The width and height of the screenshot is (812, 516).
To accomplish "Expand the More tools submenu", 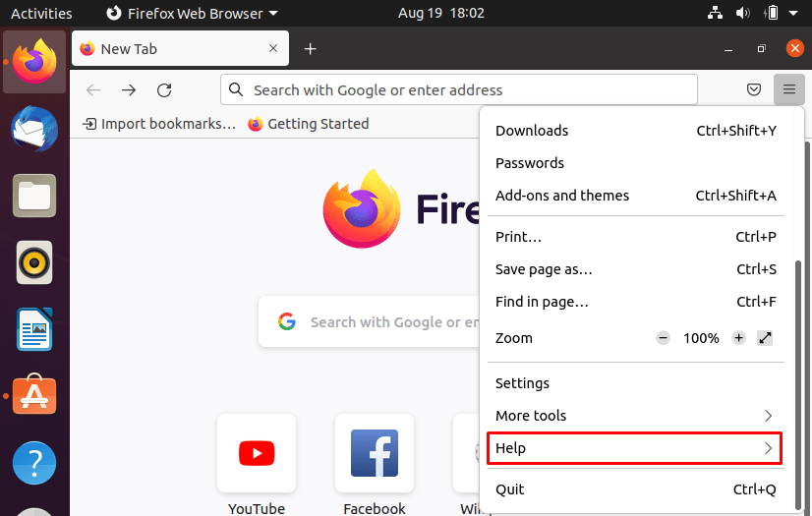I will 635,416.
